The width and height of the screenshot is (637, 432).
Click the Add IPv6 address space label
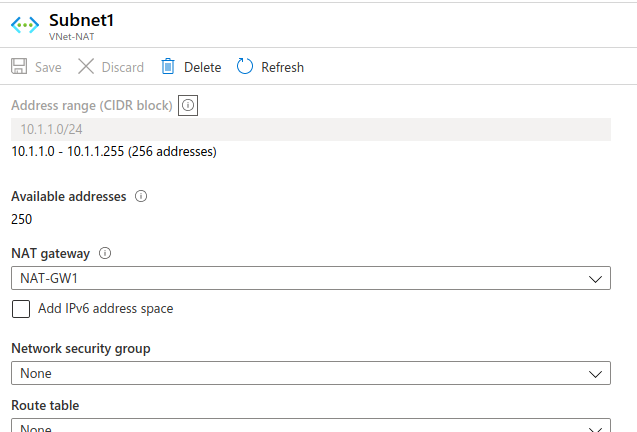106,309
